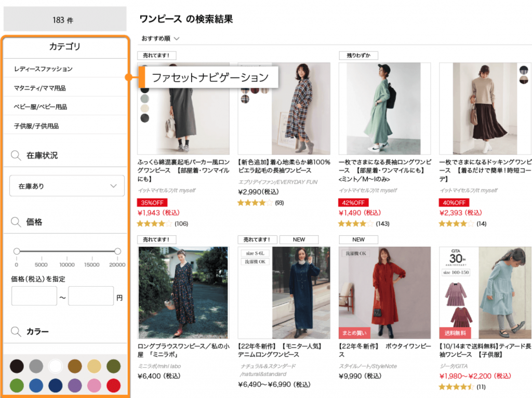
Task: Click the maximum price input field
Action: click(x=91, y=296)
